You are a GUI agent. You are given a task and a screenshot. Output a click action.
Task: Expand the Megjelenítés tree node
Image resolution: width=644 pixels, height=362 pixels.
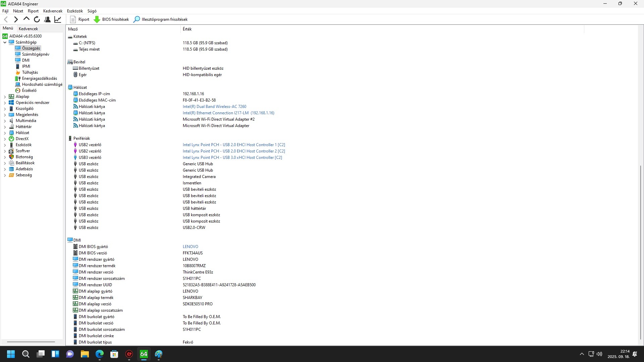click(x=5, y=115)
